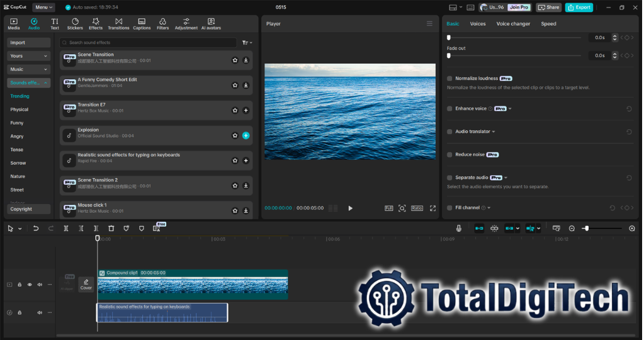Image resolution: width=644 pixels, height=340 pixels.
Task: Open the Adjustment panel
Action: point(186,24)
